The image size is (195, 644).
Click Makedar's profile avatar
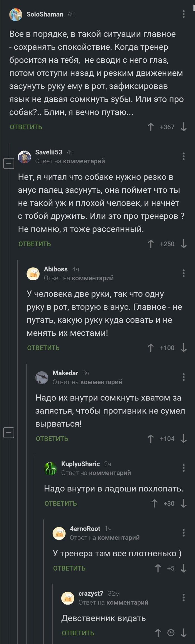42,377
